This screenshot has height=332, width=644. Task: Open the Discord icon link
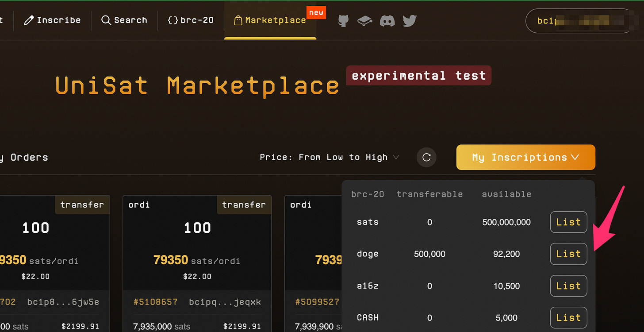pos(387,20)
